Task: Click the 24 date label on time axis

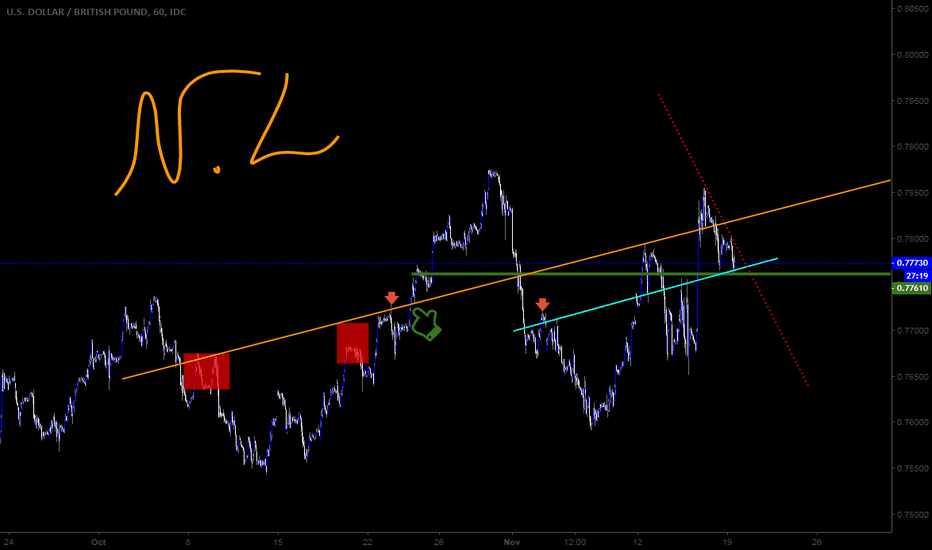Action: coord(8,542)
